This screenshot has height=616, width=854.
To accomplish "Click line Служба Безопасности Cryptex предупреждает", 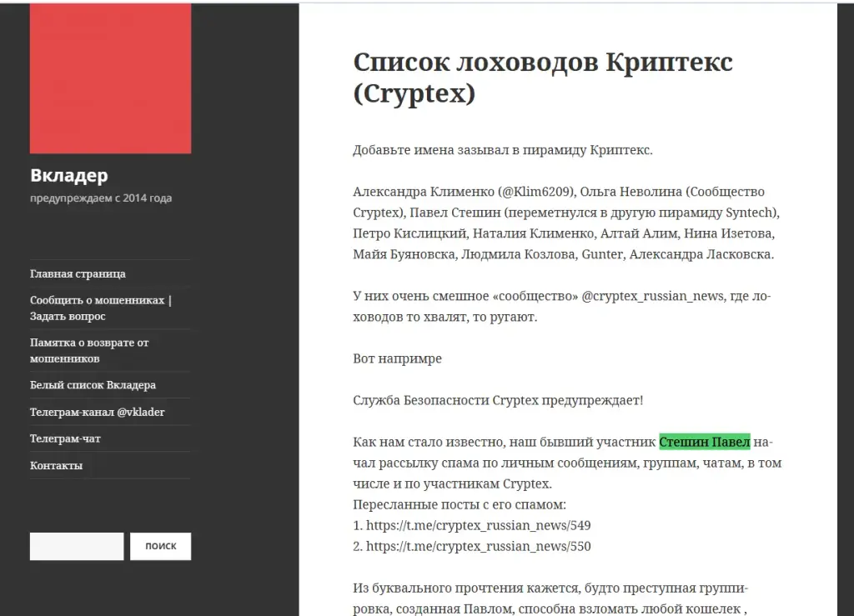I will point(498,400).
